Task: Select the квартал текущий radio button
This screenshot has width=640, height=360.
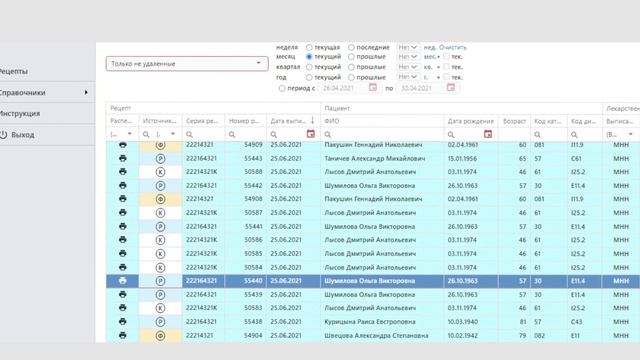Action: pos(309,67)
